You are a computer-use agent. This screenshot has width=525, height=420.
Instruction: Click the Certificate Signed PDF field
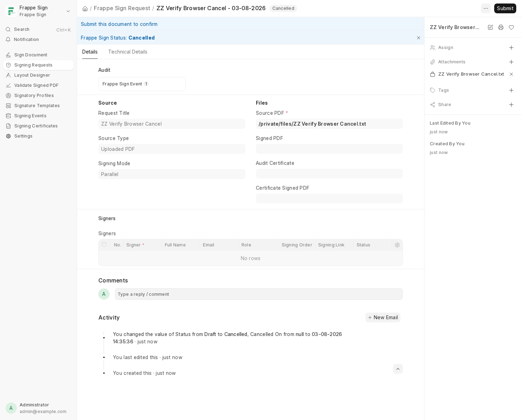[329, 198]
